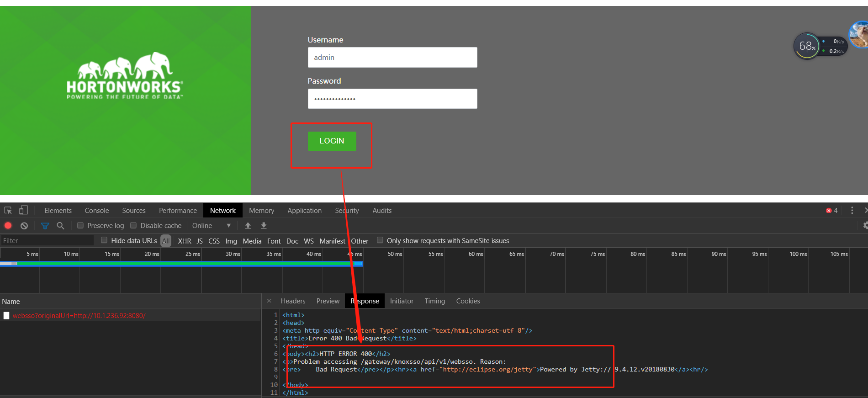Click the user avatar picture
The image size is (868, 398).
(859, 35)
